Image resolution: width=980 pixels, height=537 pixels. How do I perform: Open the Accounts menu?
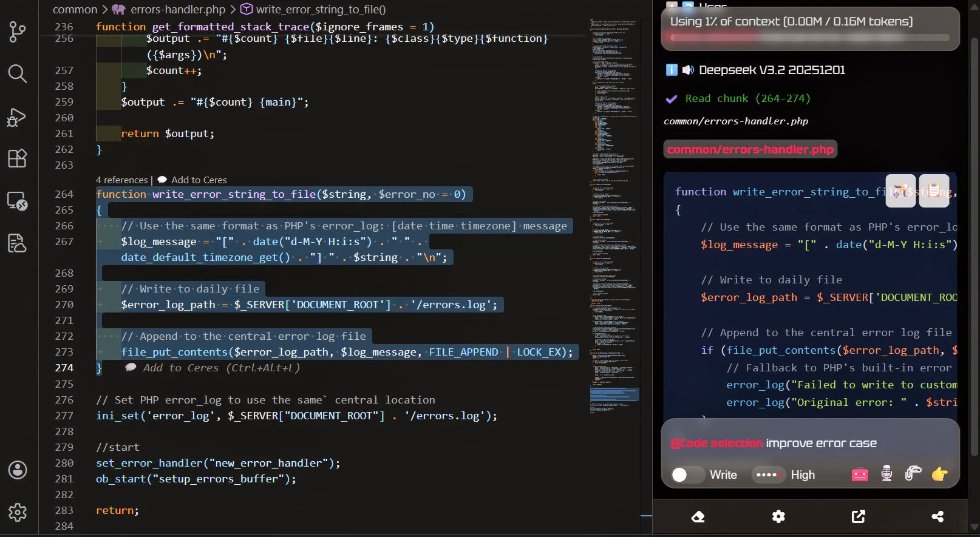(18, 470)
